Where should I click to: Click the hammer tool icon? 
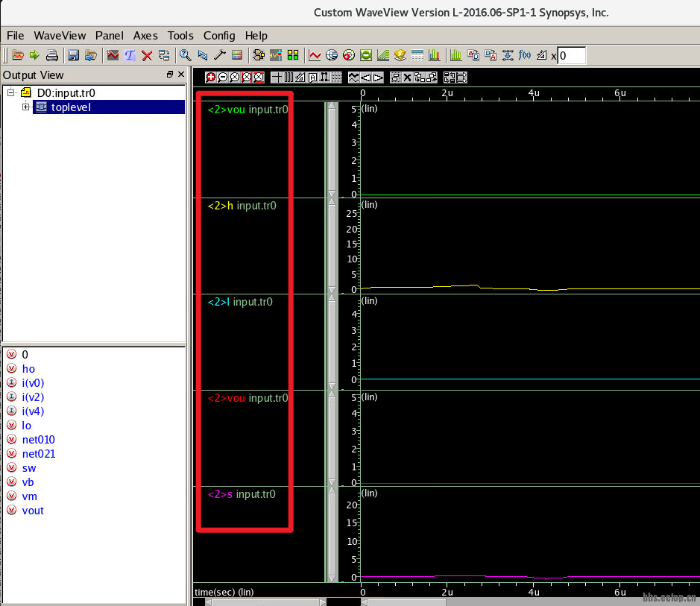click(220, 55)
